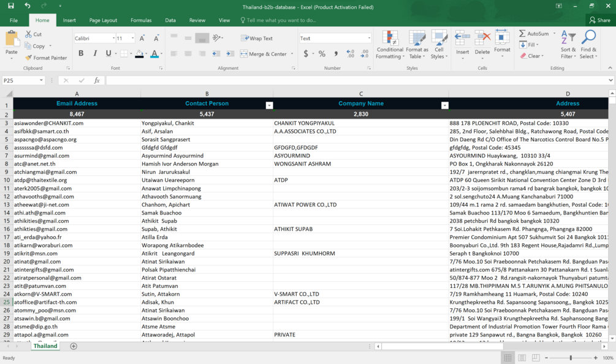616x364 pixels.
Task: Click Insert cells icon
Action: click(462, 38)
